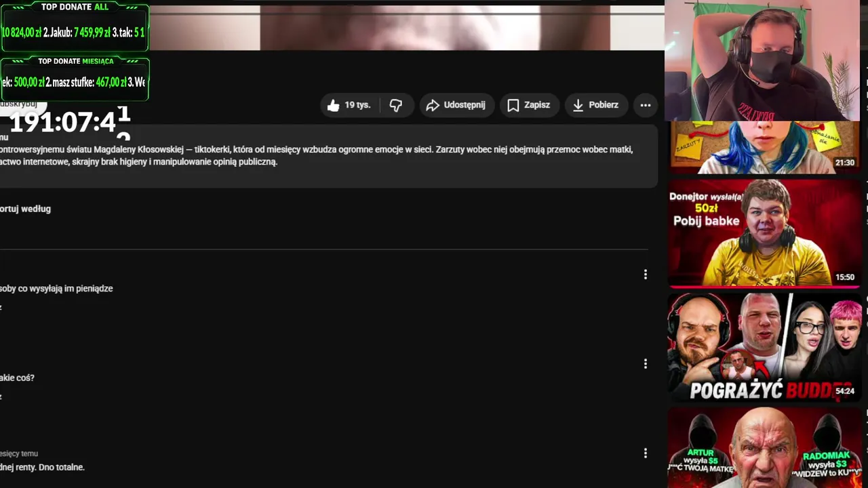Save the video with Zapisz
Image resolution: width=868 pixels, height=488 pixels.
[x=530, y=105]
